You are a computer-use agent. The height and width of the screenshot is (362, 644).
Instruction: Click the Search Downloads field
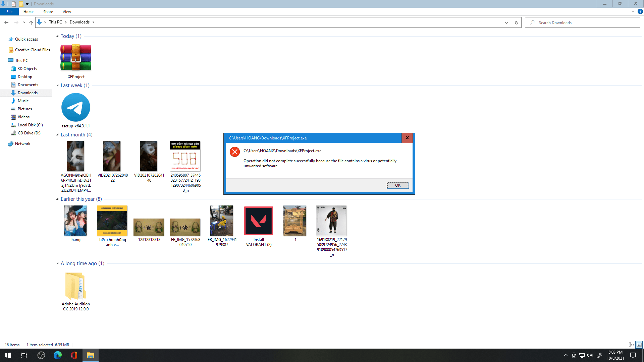[x=582, y=22]
